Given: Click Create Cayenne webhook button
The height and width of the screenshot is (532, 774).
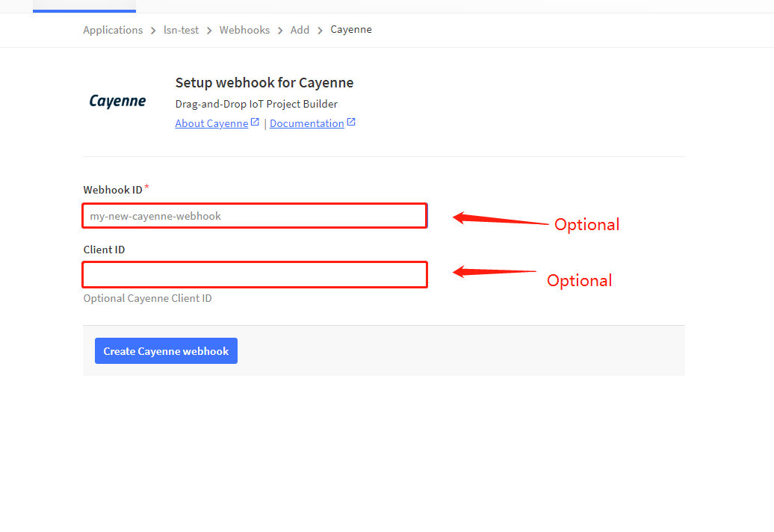Looking at the screenshot, I should 166,351.
